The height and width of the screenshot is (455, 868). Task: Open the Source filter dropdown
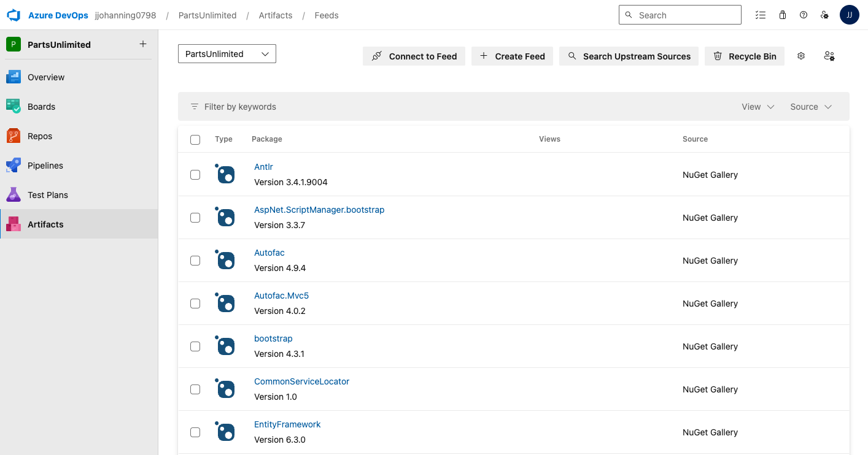point(810,106)
